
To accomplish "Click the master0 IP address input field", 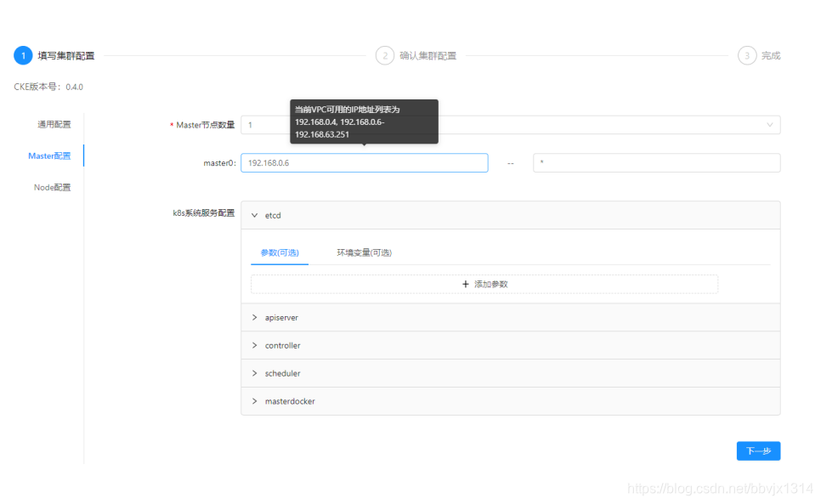I will 365,162.
